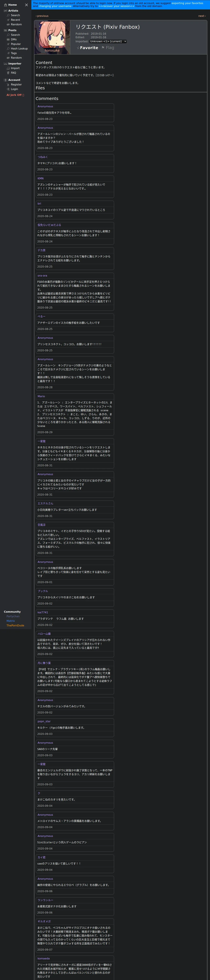Click the shuffle icon for Posts Random
This screenshot has height=980, width=210.
[x=8, y=58]
